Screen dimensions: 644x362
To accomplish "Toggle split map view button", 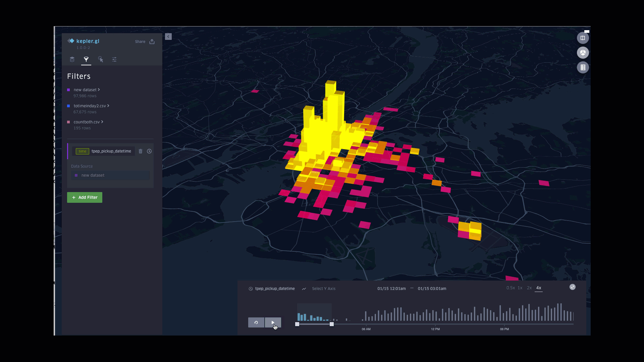I will pyautogui.click(x=583, y=38).
